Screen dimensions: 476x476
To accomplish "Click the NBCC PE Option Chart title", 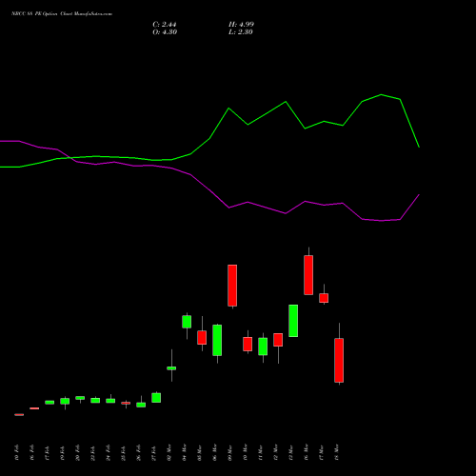I will click(x=62, y=14).
